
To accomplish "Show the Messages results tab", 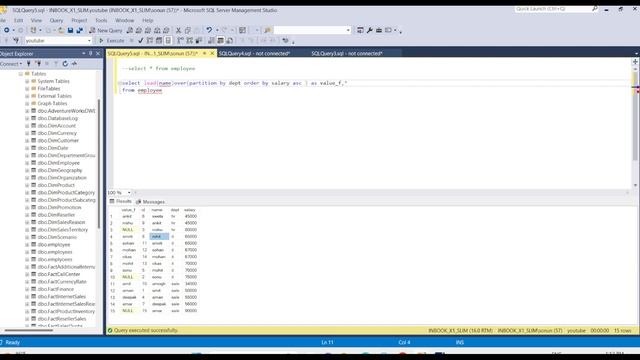I will (151, 202).
